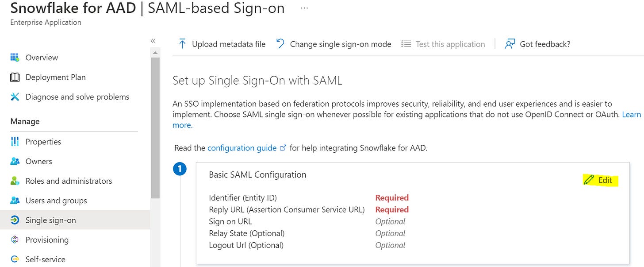Collapse the sidebar with double chevron
This screenshot has height=267, width=644.
click(153, 41)
